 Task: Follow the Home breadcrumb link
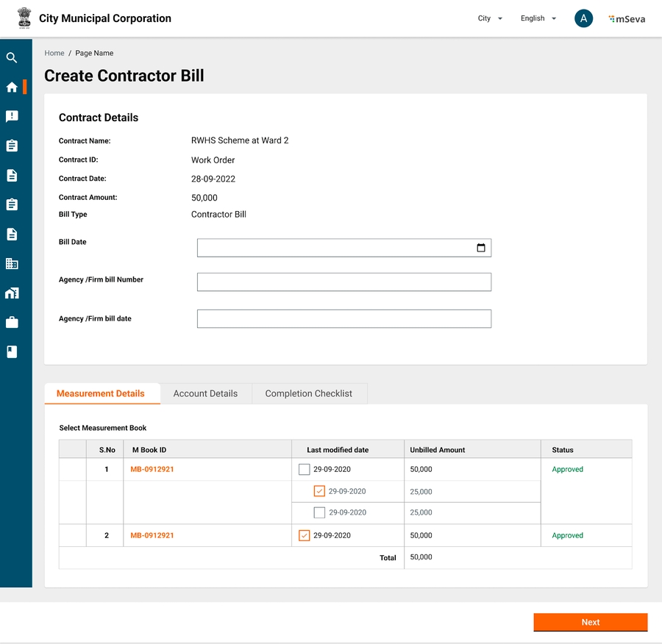pyautogui.click(x=54, y=53)
